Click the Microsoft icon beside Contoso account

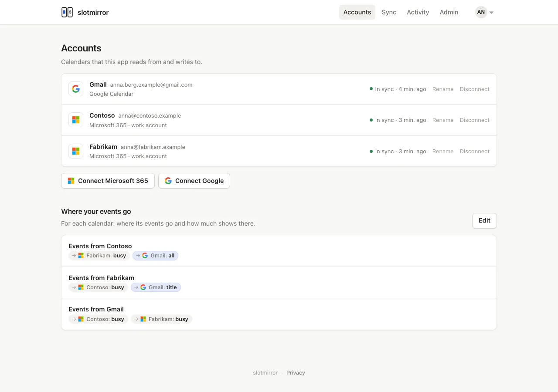click(76, 120)
